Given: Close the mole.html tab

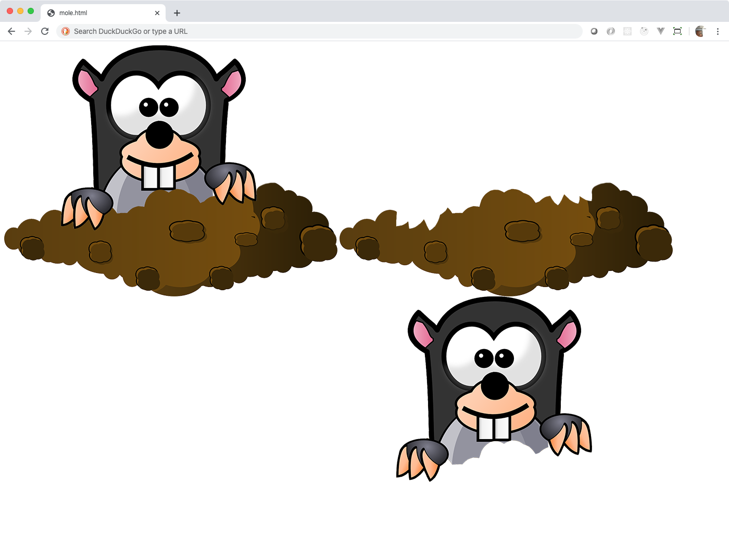Looking at the screenshot, I should [157, 13].
